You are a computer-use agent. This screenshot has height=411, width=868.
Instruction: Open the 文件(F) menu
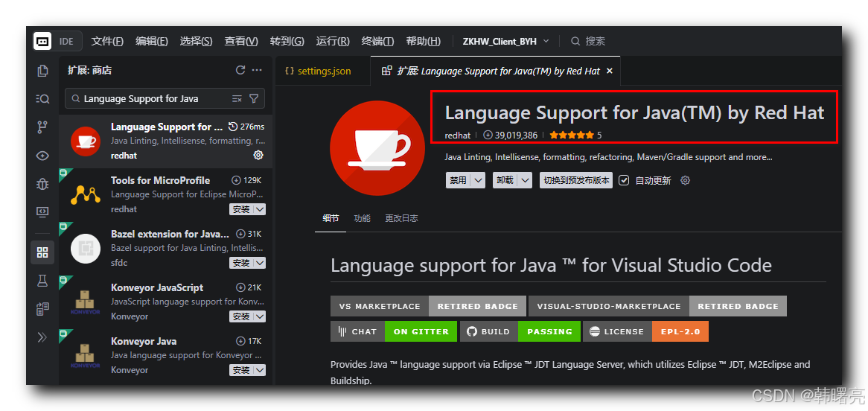107,41
